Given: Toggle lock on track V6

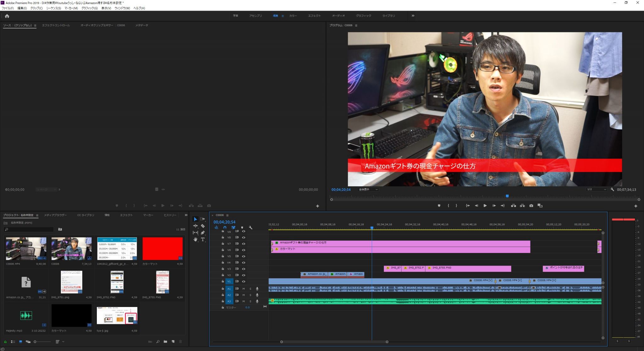Looking at the screenshot, I should [223, 250].
